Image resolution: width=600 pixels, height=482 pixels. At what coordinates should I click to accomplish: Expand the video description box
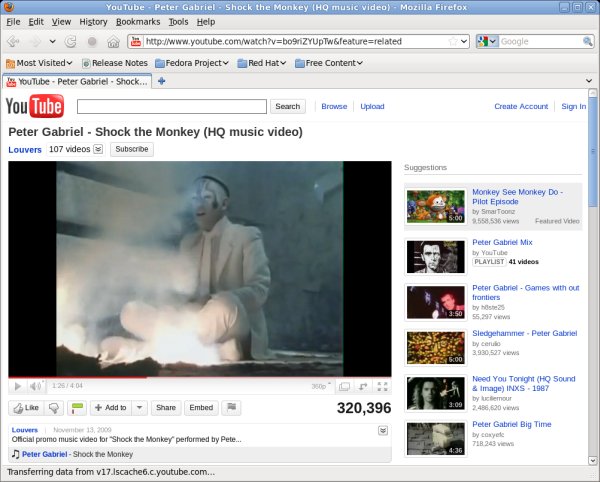pos(383,431)
